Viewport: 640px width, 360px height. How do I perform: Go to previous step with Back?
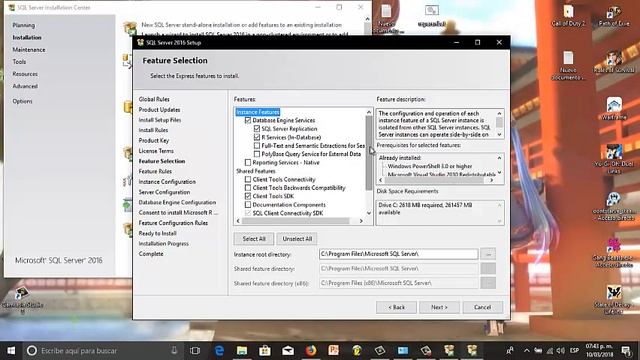(x=396, y=307)
